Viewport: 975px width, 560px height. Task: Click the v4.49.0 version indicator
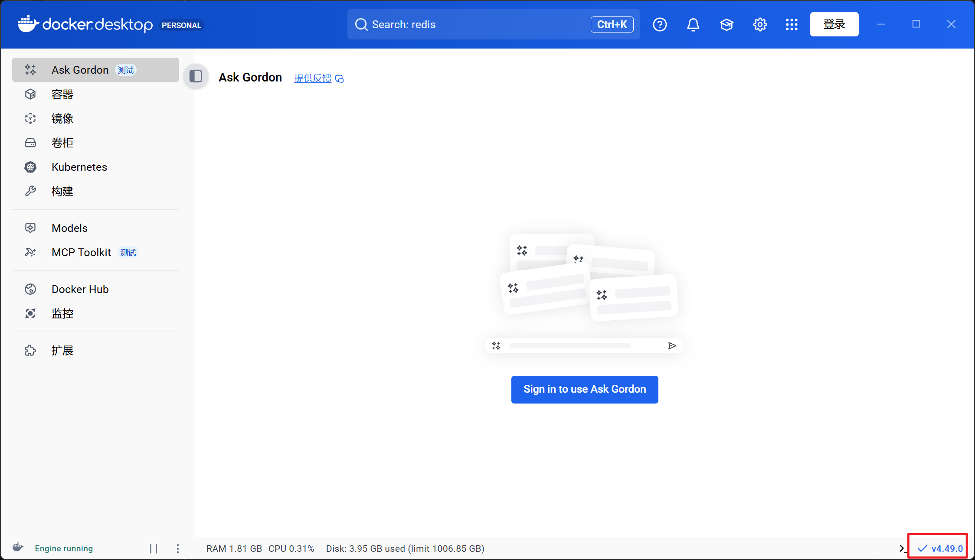pos(941,548)
